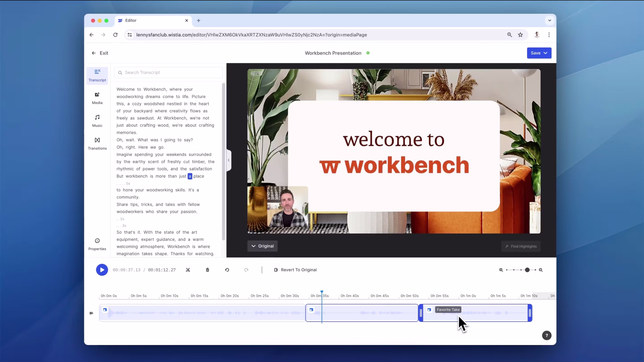Open the tab search dropdown arrow
Screen dimensions: 644x362
coord(550,21)
